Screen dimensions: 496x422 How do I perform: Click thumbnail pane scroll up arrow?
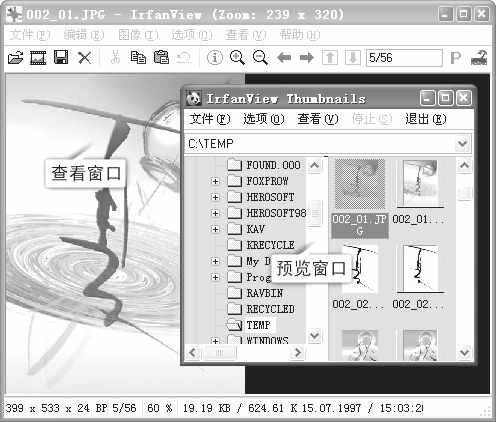pyautogui.click(x=465, y=165)
